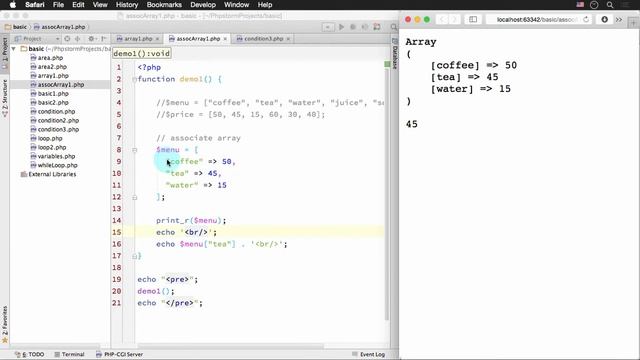Toggle the Z: Structure side tool window

[x=5, y=98]
